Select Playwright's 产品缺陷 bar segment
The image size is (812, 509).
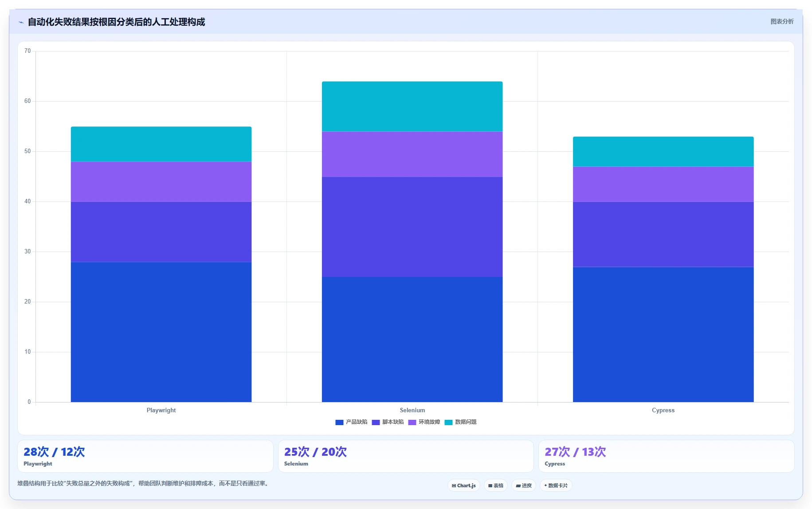point(161,332)
